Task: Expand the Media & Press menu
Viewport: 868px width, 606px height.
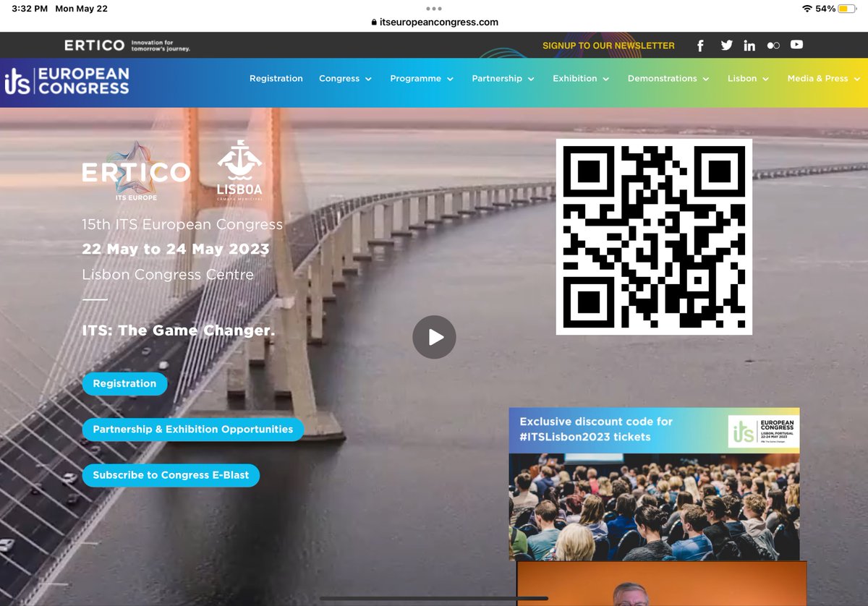Action: click(823, 78)
